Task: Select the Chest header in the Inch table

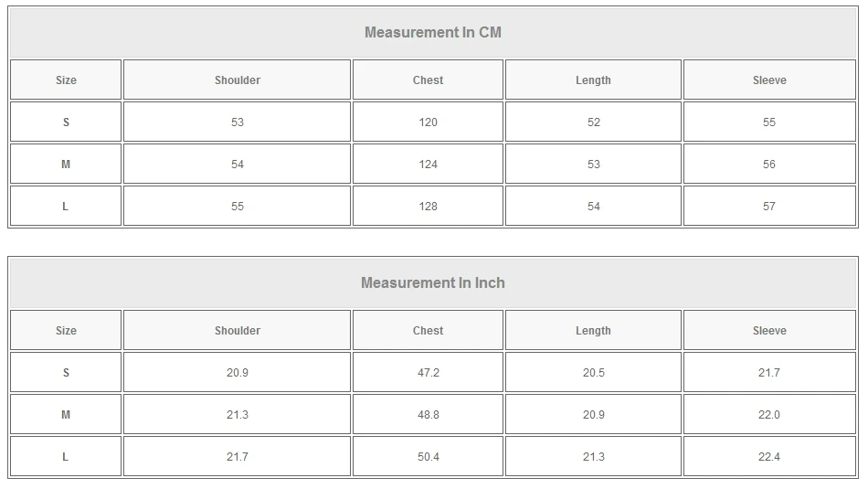Action: tap(428, 331)
